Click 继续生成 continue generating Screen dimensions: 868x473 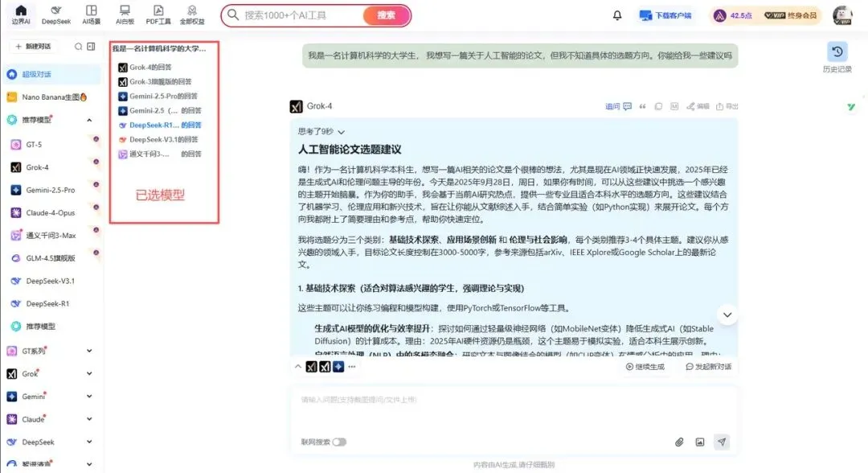pyautogui.click(x=645, y=367)
